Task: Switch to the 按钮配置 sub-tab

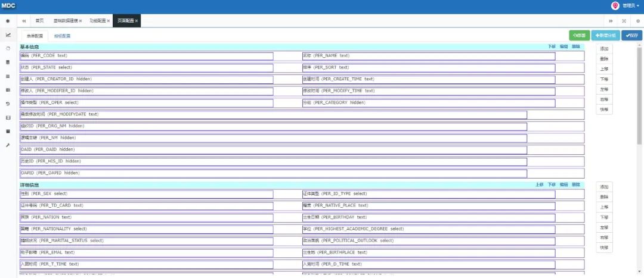Action: click(63, 36)
